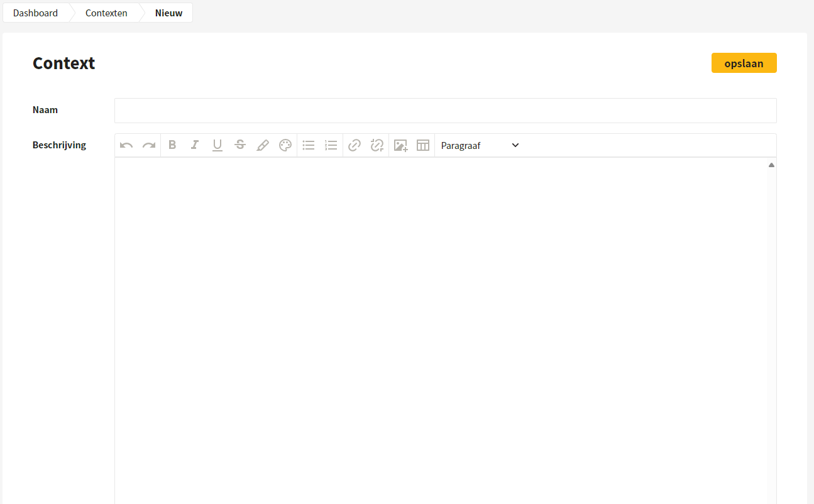Click the opslaan save button

point(744,63)
